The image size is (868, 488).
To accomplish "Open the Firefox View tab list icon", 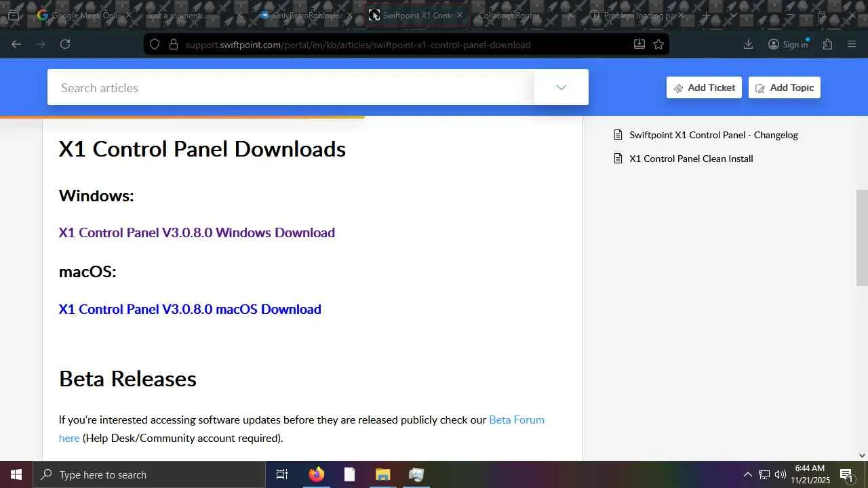I will 13,15.
